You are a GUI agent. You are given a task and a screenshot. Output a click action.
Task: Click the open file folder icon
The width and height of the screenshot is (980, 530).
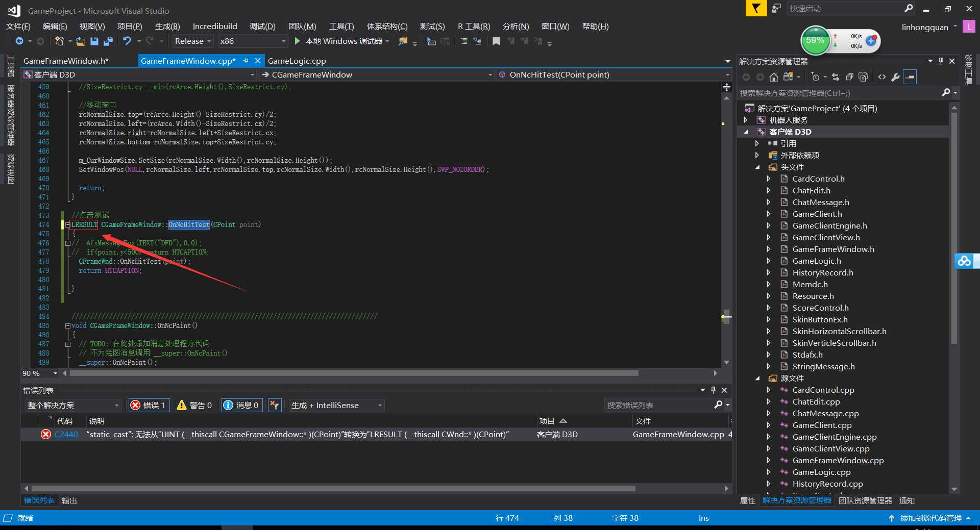[x=81, y=41]
